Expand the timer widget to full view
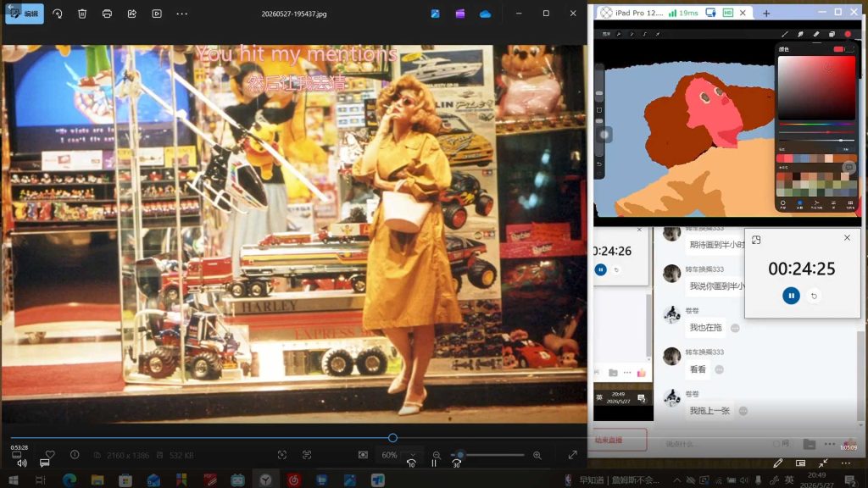 point(756,240)
